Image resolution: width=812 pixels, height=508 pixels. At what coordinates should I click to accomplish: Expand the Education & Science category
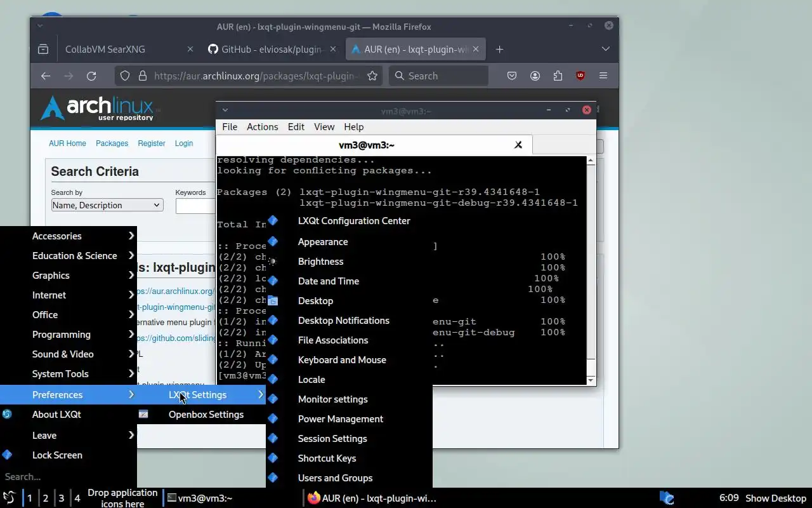coord(69,256)
